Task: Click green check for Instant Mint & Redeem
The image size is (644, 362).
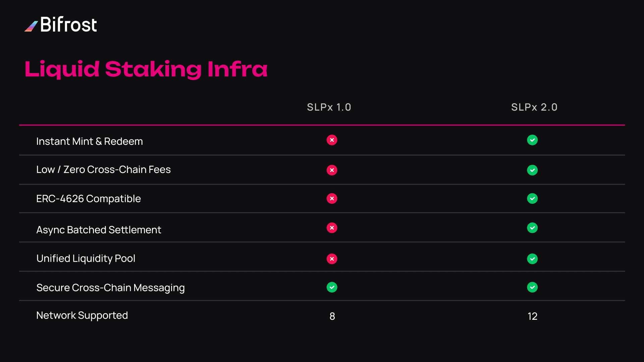Action: [532, 140]
